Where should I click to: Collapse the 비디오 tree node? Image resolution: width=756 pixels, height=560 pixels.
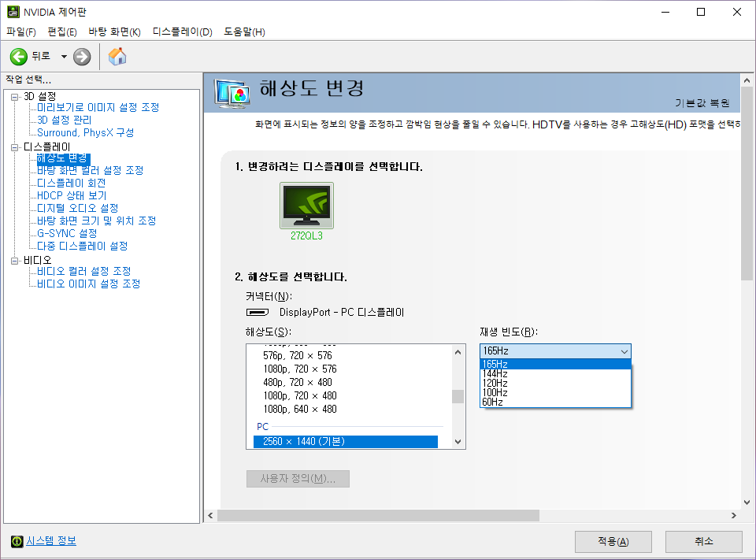coord(14,261)
